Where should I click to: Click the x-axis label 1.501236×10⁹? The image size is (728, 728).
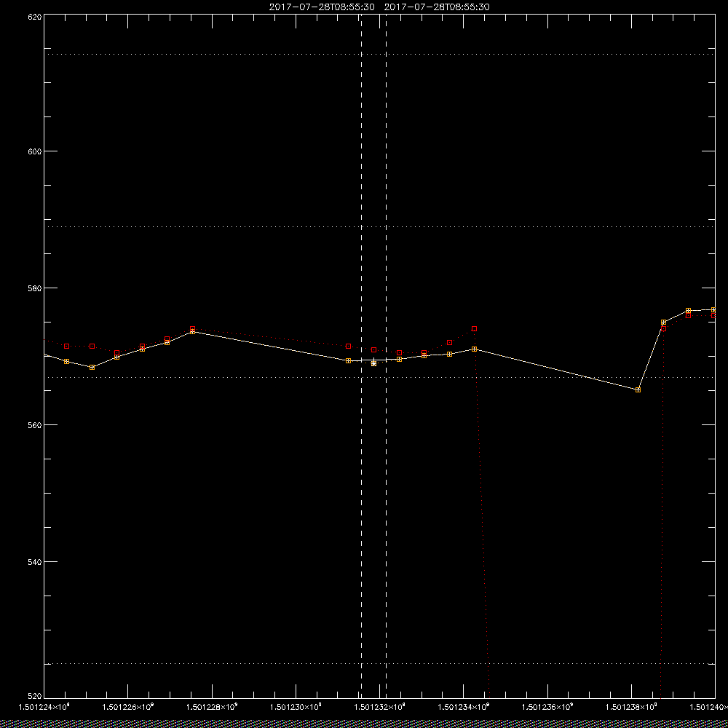click(x=547, y=707)
